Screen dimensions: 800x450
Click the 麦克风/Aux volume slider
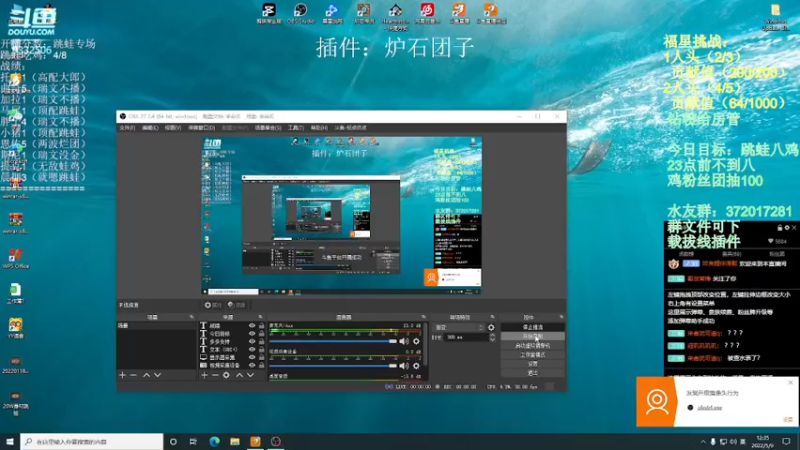pyautogui.click(x=333, y=341)
